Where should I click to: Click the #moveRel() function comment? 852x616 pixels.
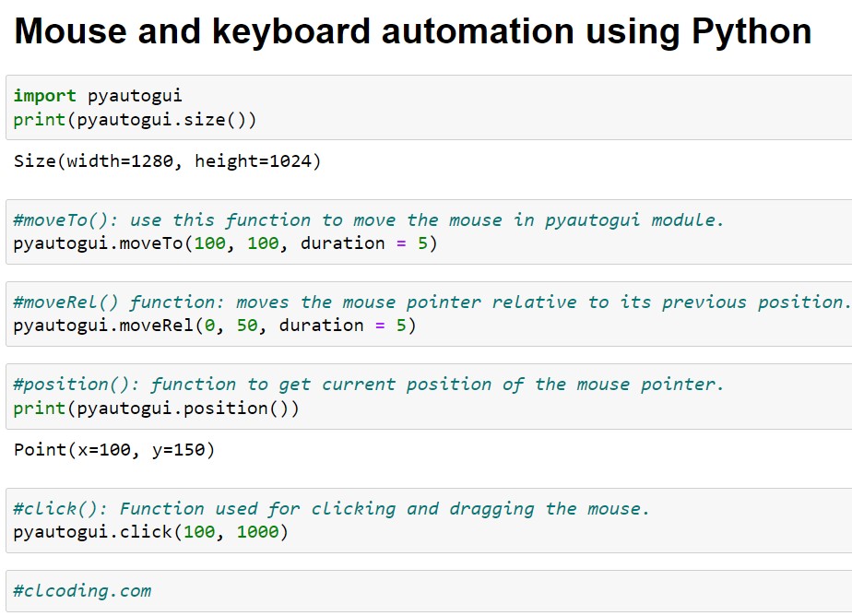point(432,302)
